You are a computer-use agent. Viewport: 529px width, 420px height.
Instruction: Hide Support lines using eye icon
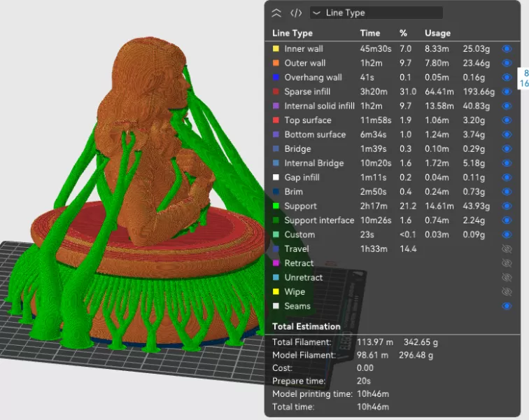pyautogui.click(x=507, y=206)
